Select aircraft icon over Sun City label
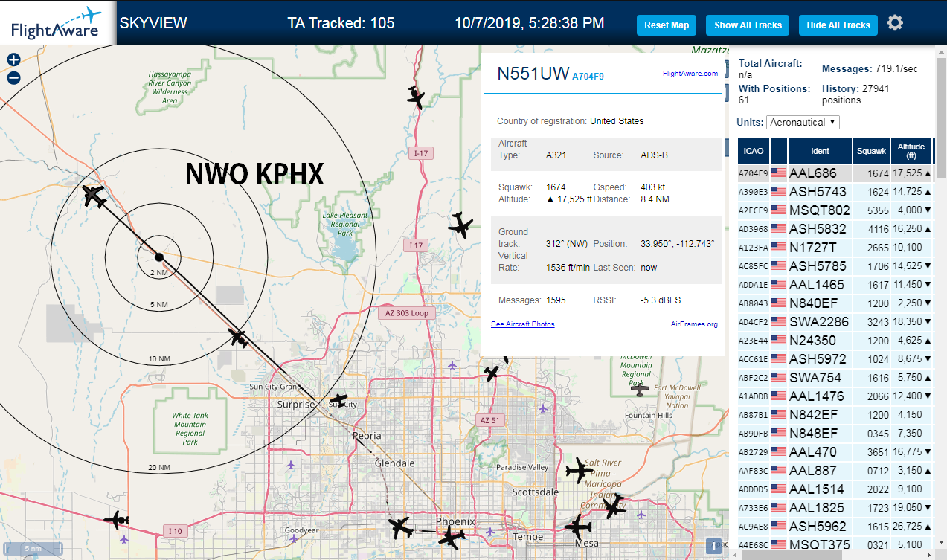Image resolution: width=947 pixels, height=560 pixels. coord(338,400)
